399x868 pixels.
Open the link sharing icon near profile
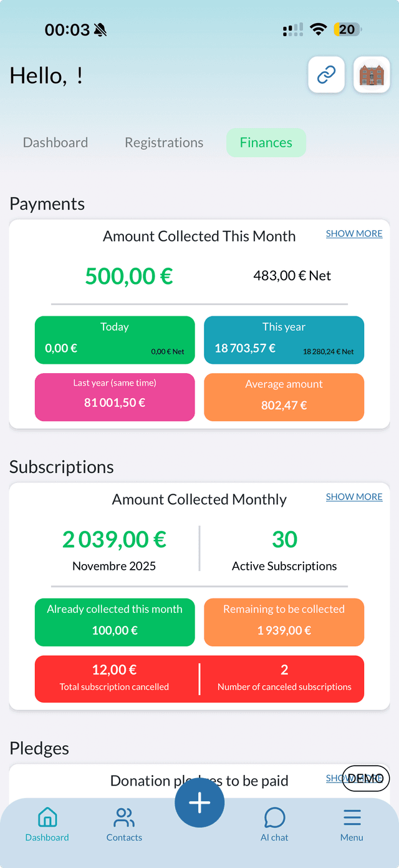pyautogui.click(x=326, y=74)
